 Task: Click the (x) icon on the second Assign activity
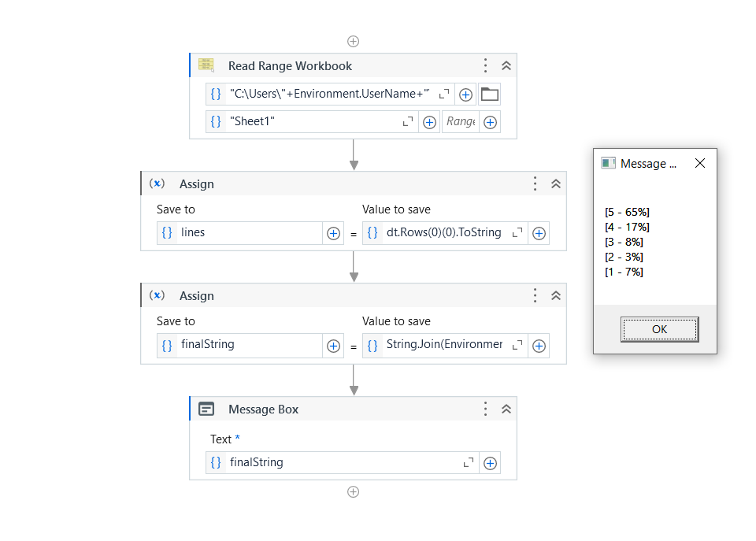(x=157, y=295)
